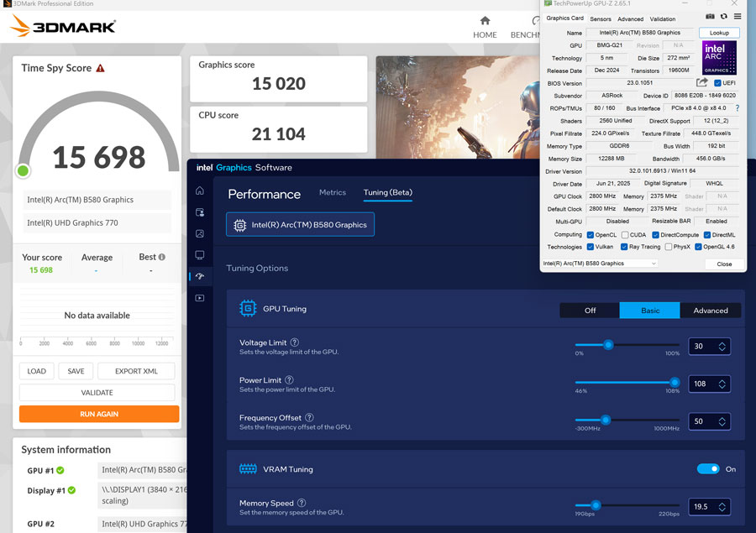Turn off the VRAM Tuning switch

pos(708,469)
